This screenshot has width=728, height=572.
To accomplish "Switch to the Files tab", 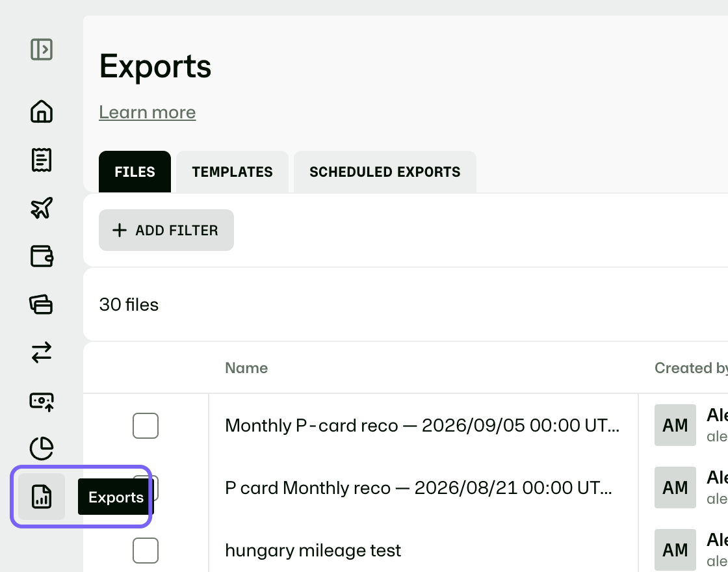I will point(135,172).
